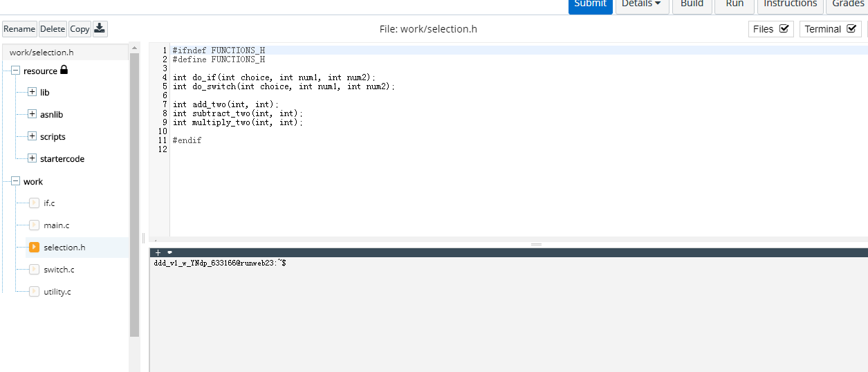Open the Instructions tab

pyautogui.click(x=790, y=4)
